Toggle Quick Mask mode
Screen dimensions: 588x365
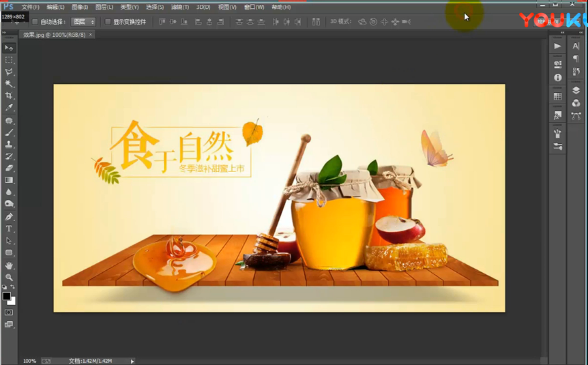tap(9, 312)
